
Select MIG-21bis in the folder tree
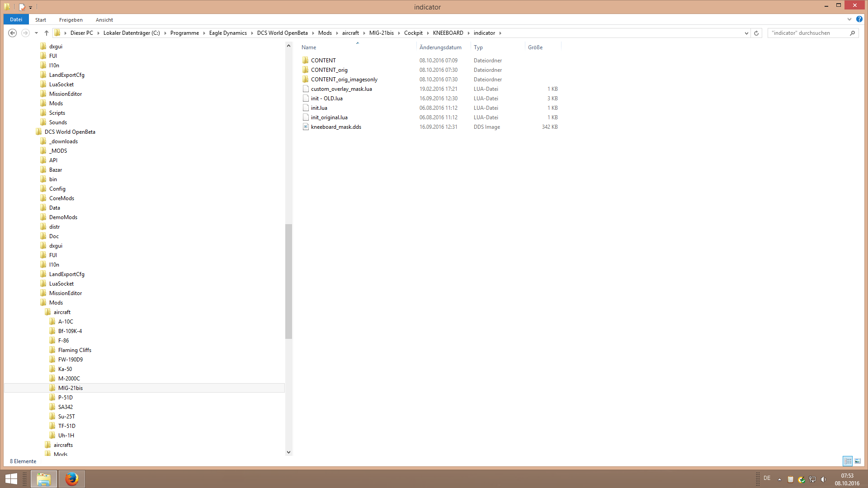click(70, 388)
